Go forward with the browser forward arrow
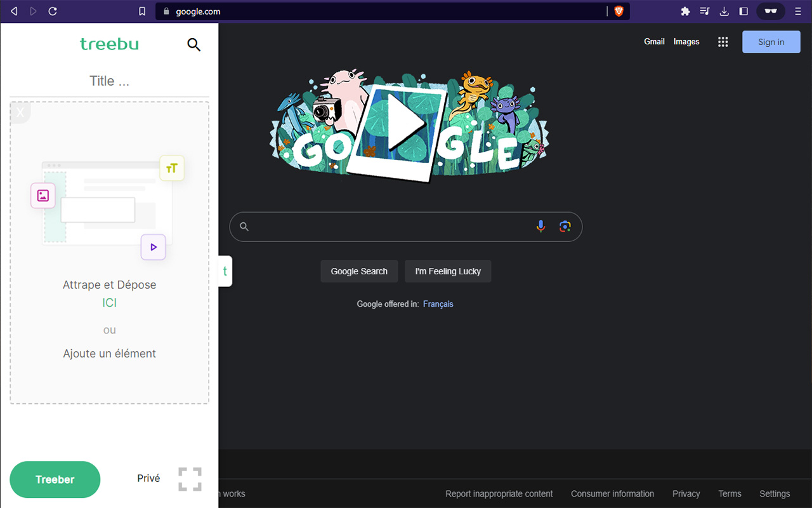 (x=33, y=11)
